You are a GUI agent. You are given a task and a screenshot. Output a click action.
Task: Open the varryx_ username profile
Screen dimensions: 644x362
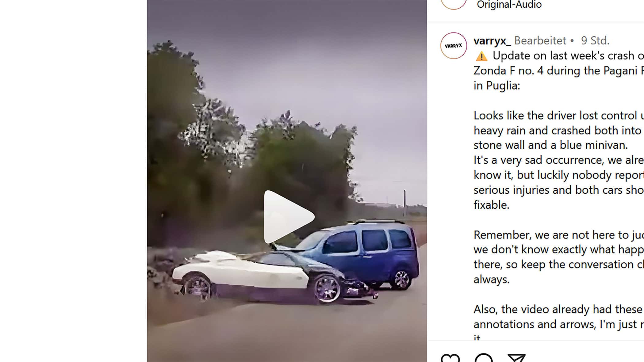(492, 40)
